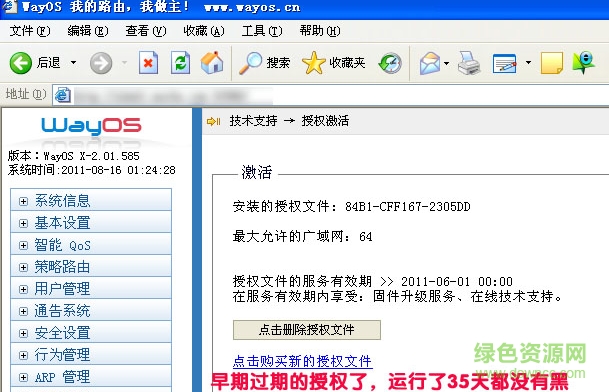Expand the 智能 QoS menu section
The width and height of the screenshot is (609, 392).
pyautogui.click(x=23, y=246)
